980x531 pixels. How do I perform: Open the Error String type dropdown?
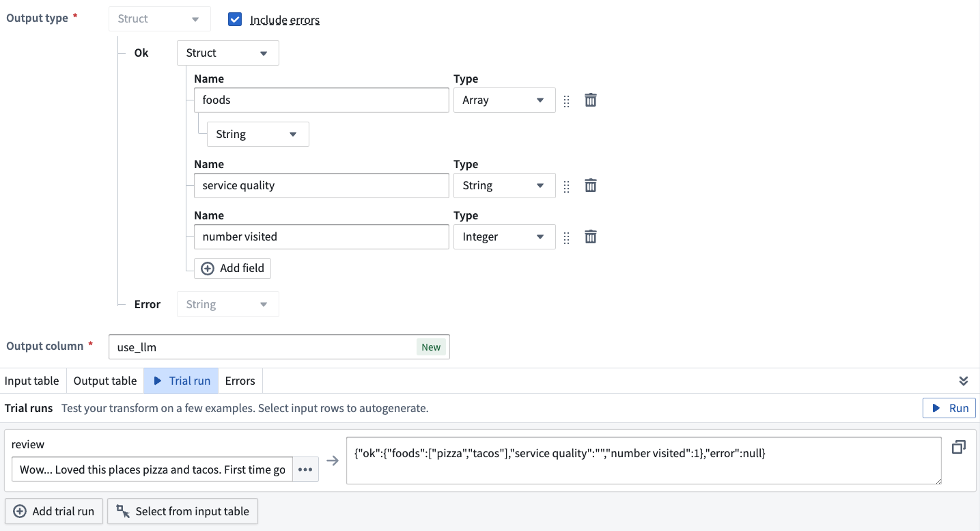[x=227, y=304]
